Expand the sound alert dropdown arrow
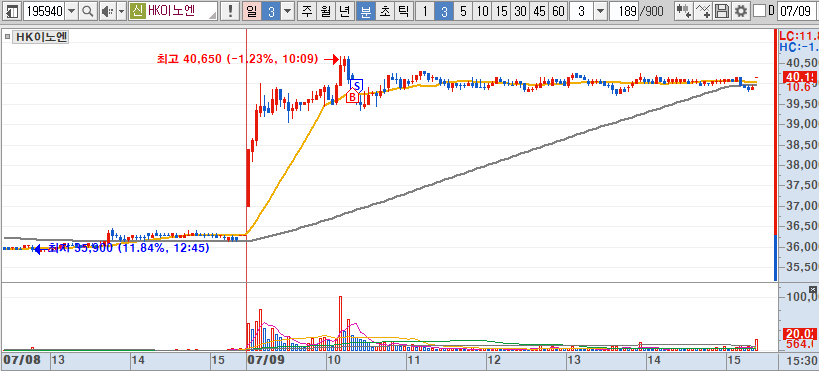The height and width of the screenshot is (371, 819). coord(121,11)
